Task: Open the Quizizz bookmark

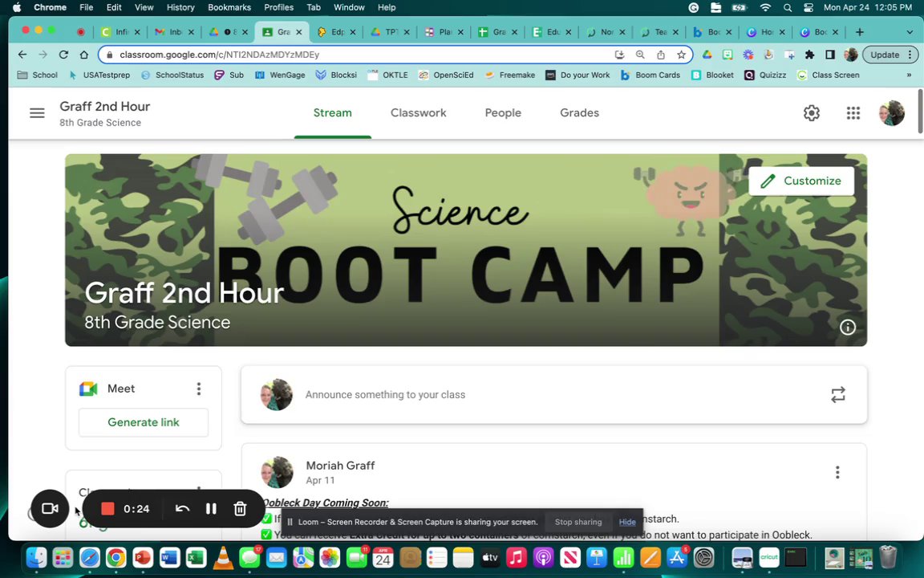Action: click(x=765, y=75)
